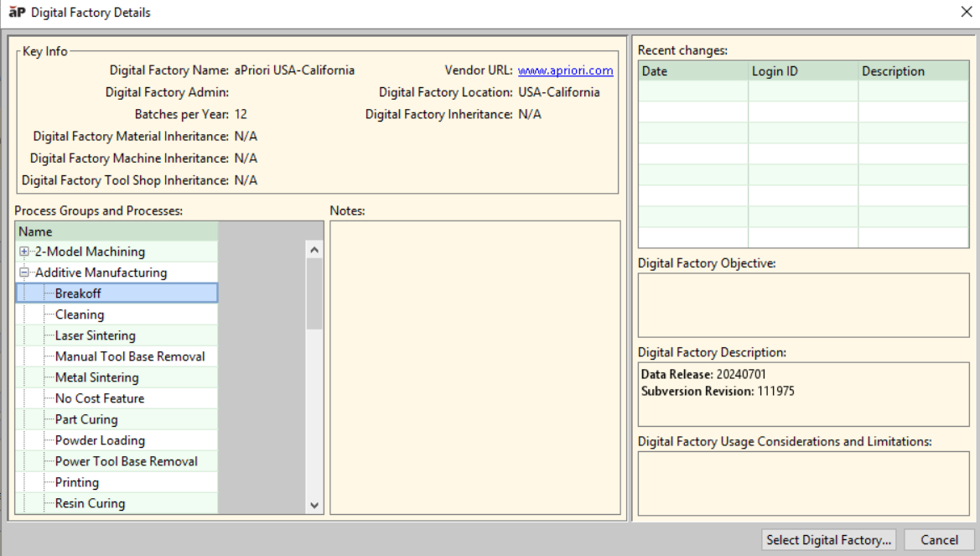
Task: Sort recent changes by Login ID column
Action: (x=803, y=71)
